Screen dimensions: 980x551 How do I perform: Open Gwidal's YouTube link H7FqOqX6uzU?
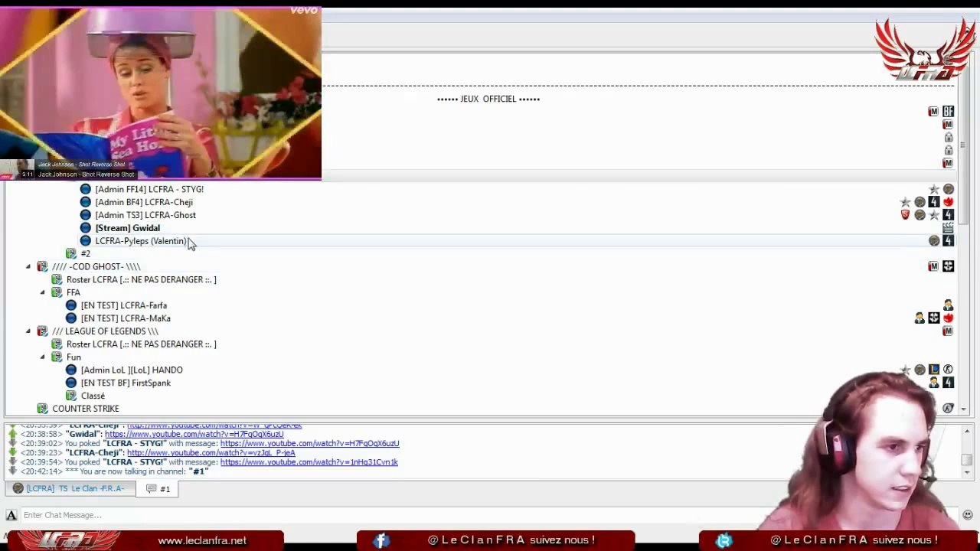194,434
